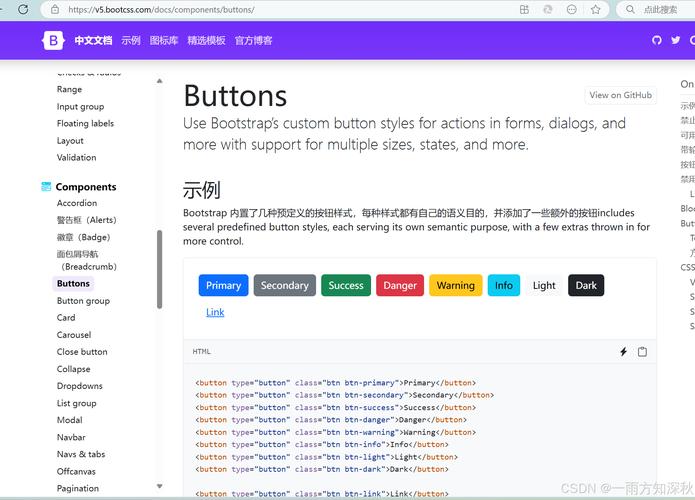Click the Light button
Screen dimensions: 695x500
click(544, 285)
